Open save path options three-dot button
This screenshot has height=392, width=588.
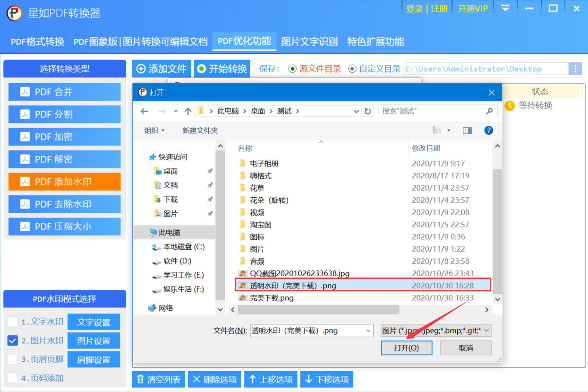[575, 69]
